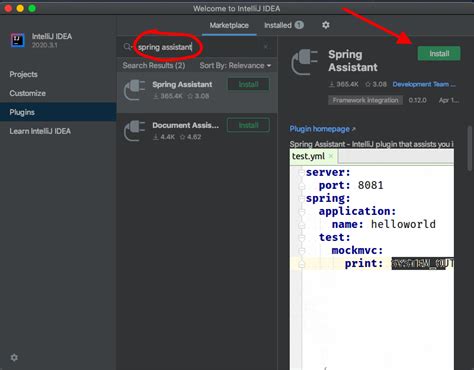Open the bottom-left options gear
The width and height of the screenshot is (474, 370).
pos(14,357)
